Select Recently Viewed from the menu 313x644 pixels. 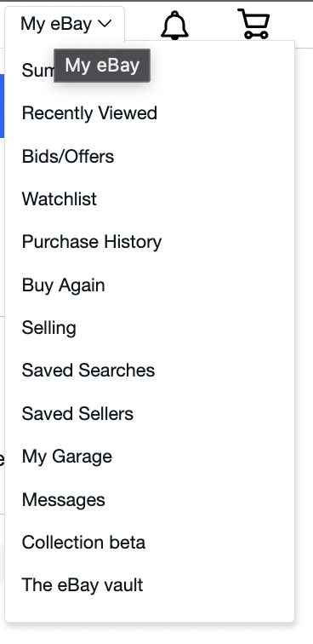(x=89, y=113)
